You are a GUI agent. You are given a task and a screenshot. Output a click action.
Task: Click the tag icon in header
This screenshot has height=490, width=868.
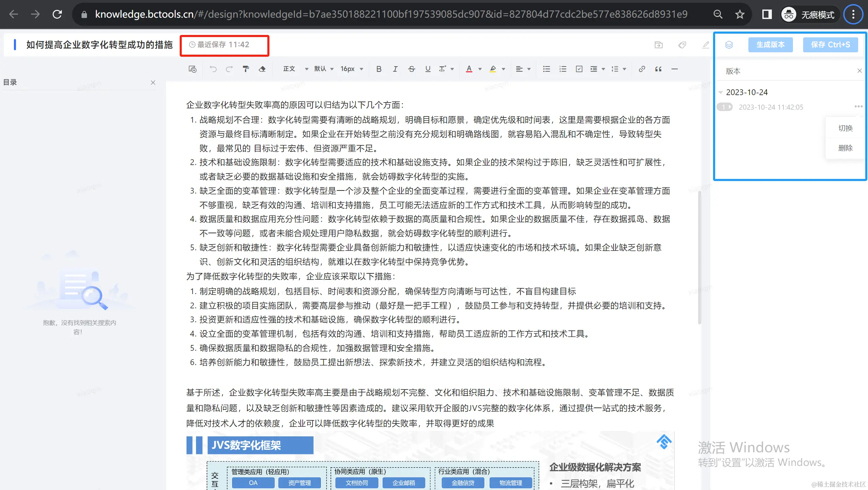tap(682, 45)
